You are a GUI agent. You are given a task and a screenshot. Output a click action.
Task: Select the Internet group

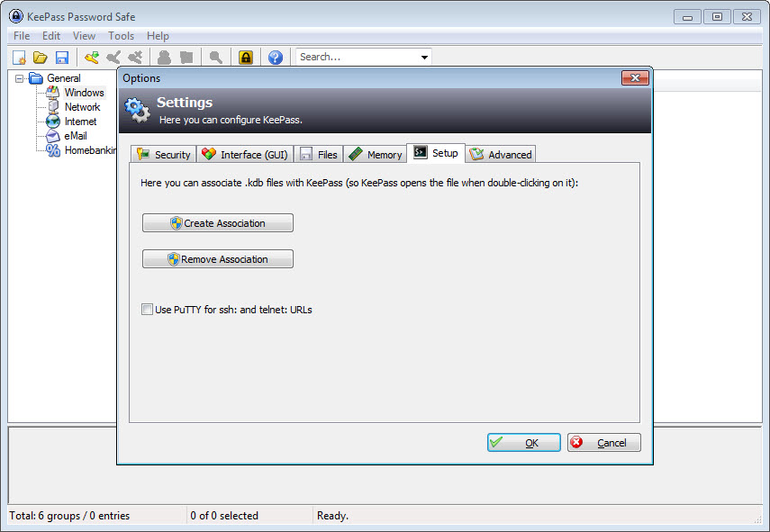coord(80,122)
